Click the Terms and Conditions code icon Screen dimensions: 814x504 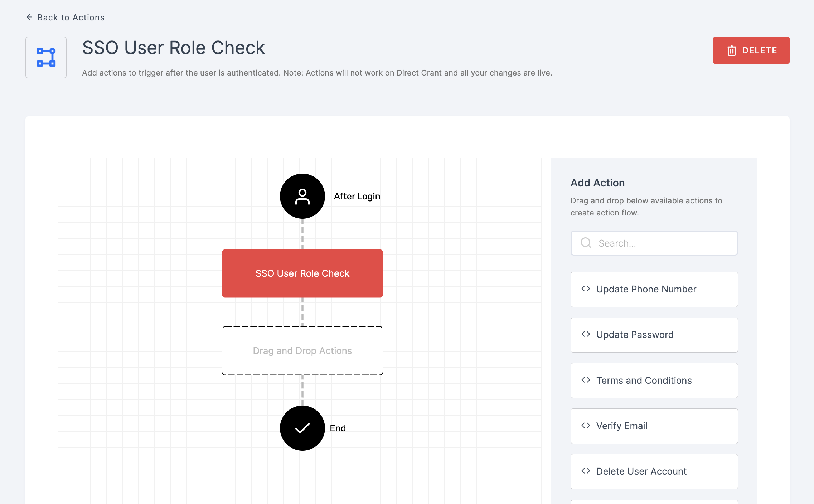(587, 380)
